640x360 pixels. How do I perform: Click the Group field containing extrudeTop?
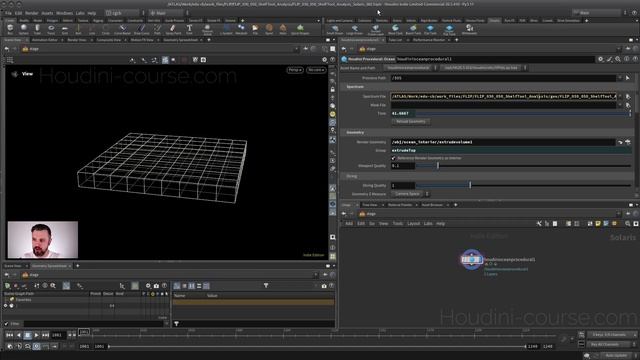[511, 150]
